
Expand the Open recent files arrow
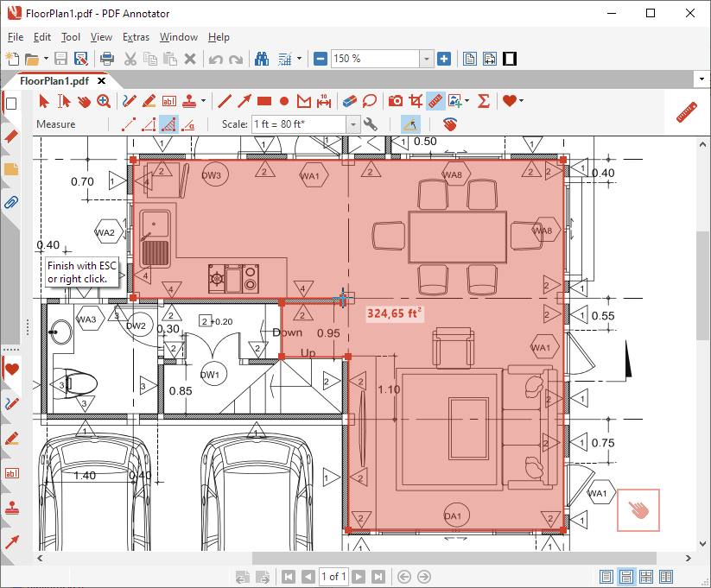(x=46, y=59)
